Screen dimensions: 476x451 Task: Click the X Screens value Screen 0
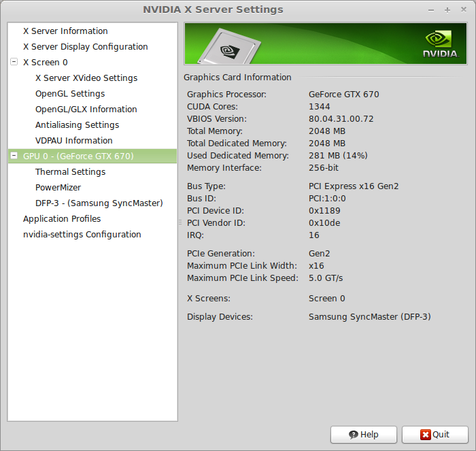(327, 299)
